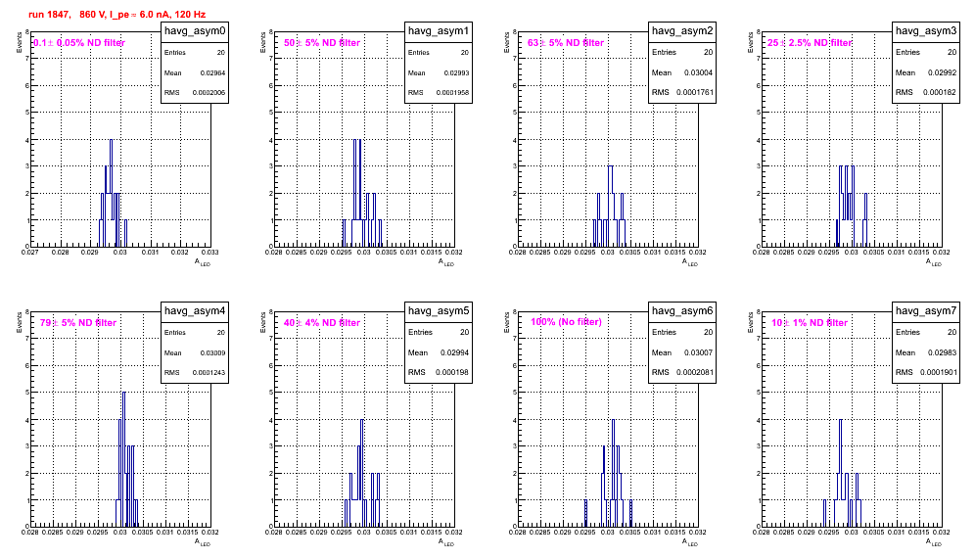Pick the Mean value 0.02994
975x560 pixels.
click(454, 352)
